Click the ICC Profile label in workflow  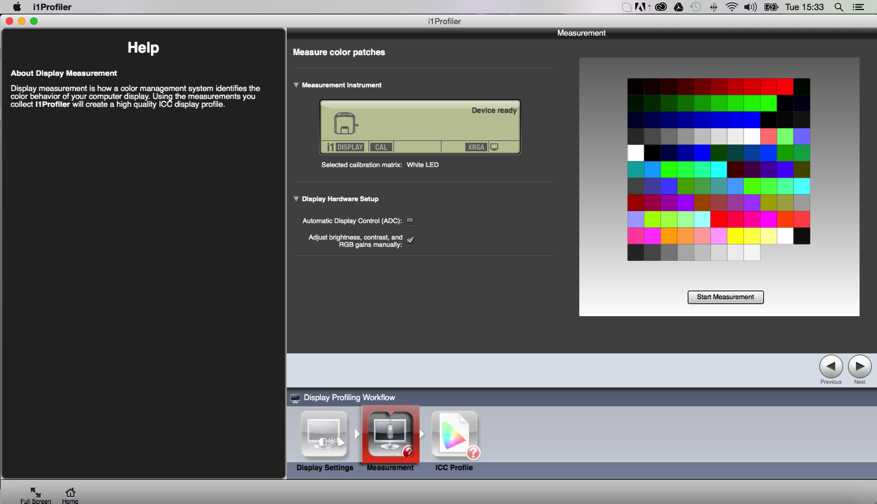coord(454,468)
